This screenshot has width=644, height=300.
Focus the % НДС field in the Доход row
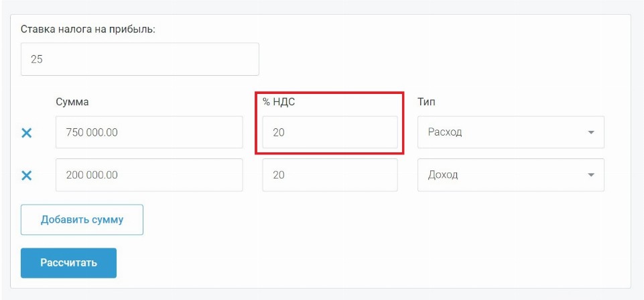point(330,175)
